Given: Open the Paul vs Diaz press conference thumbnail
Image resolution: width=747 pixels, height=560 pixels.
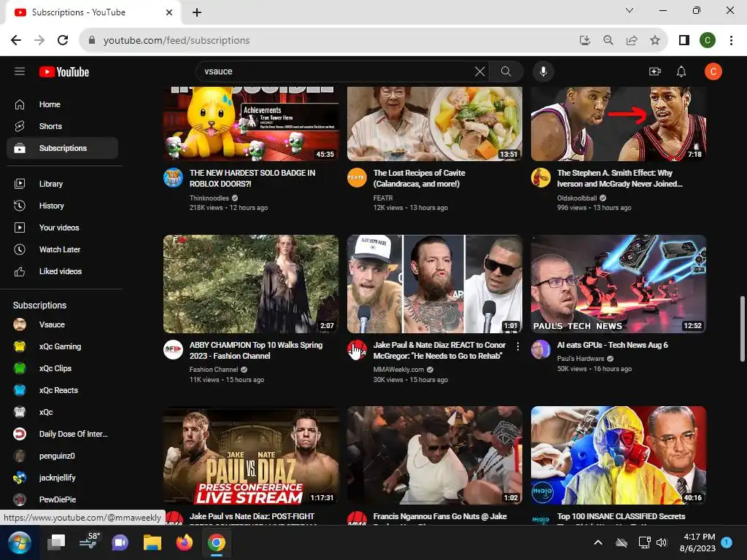Looking at the screenshot, I should point(251,455).
